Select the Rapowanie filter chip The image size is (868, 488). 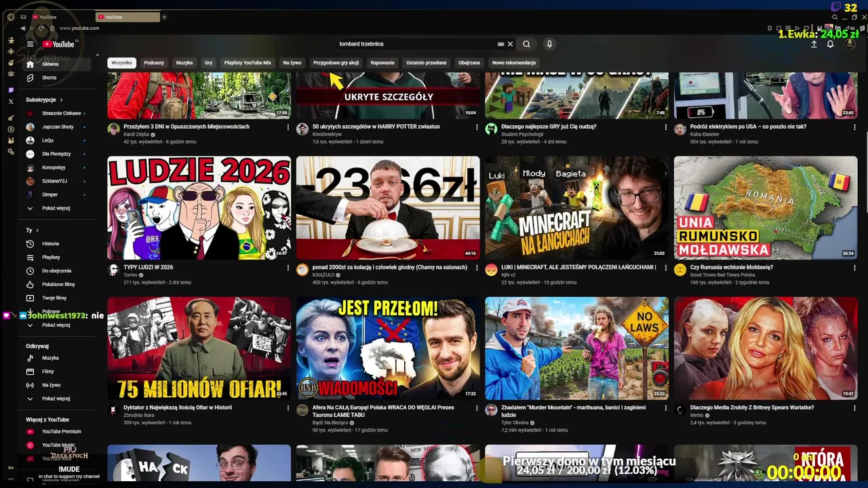coord(382,63)
